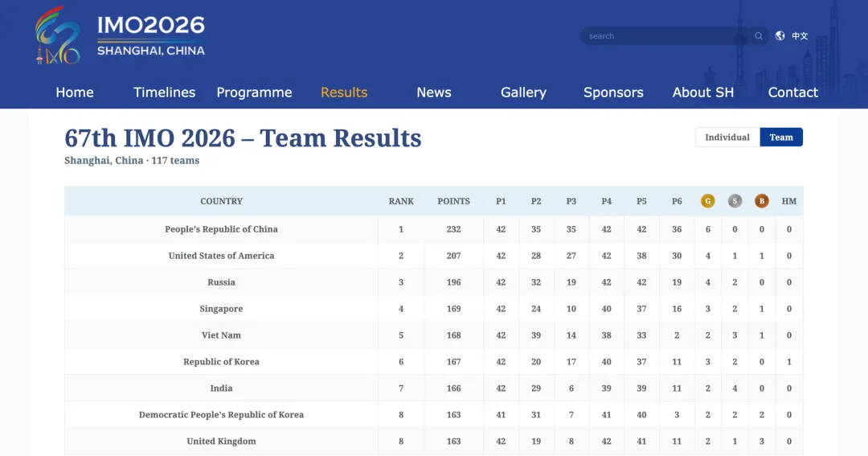Click United Kingdom's P5 score 41
Viewport: 868px width, 456px height.
coord(641,442)
